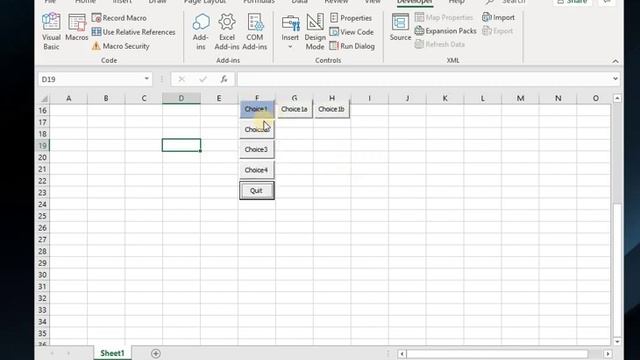Click the Choice2 button

256,129
